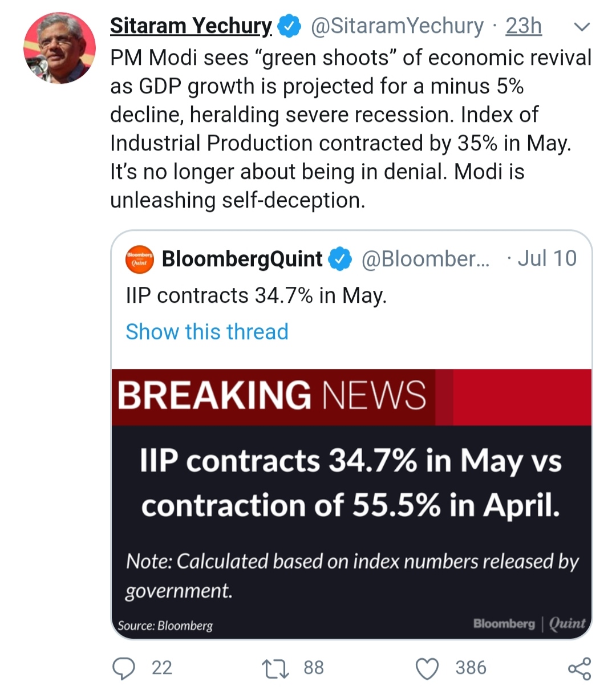This screenshot has height=694, width=616.
Task: Click the Jul 10 quoted tweet date
Action: point(547,259)
